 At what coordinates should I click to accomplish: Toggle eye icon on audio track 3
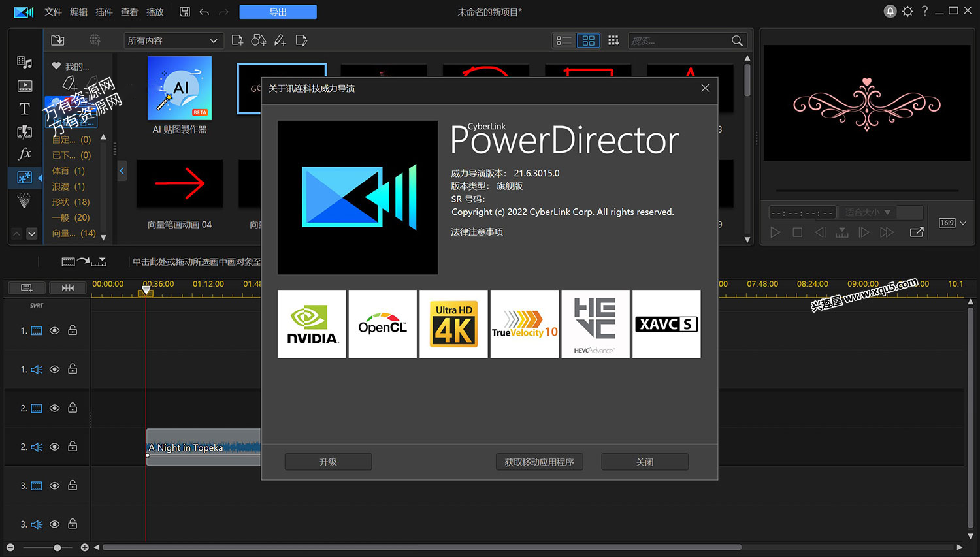tap(55, 524)
